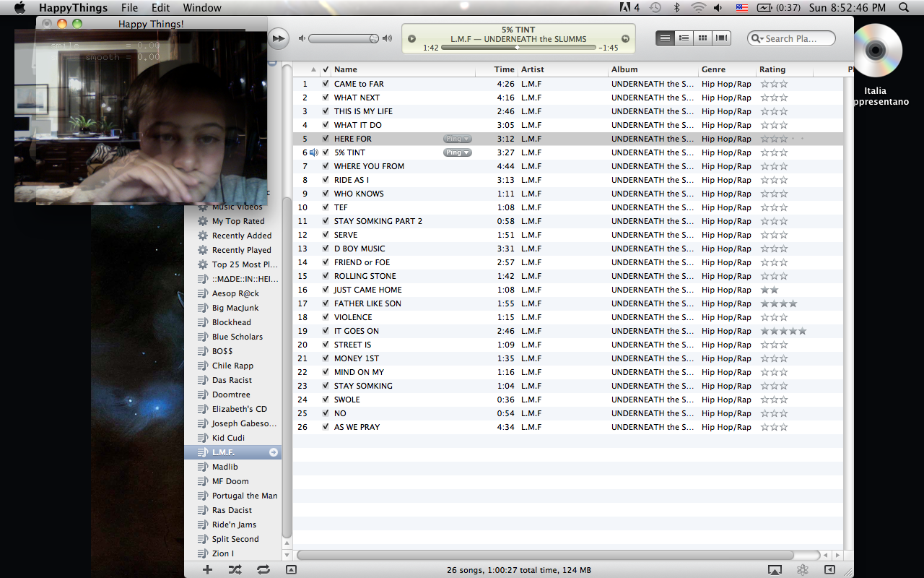Click the date and time in the menu bar
The image size is (924, 578).
click(x=847, y=8)
